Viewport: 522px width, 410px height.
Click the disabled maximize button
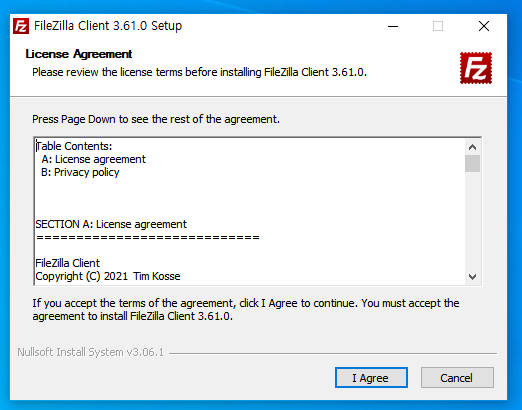coord(438,26)
